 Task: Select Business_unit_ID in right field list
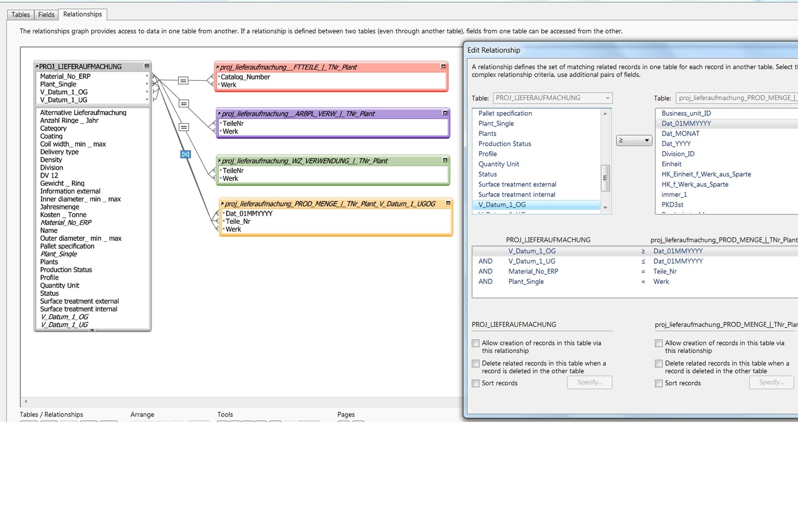(727, 113)
